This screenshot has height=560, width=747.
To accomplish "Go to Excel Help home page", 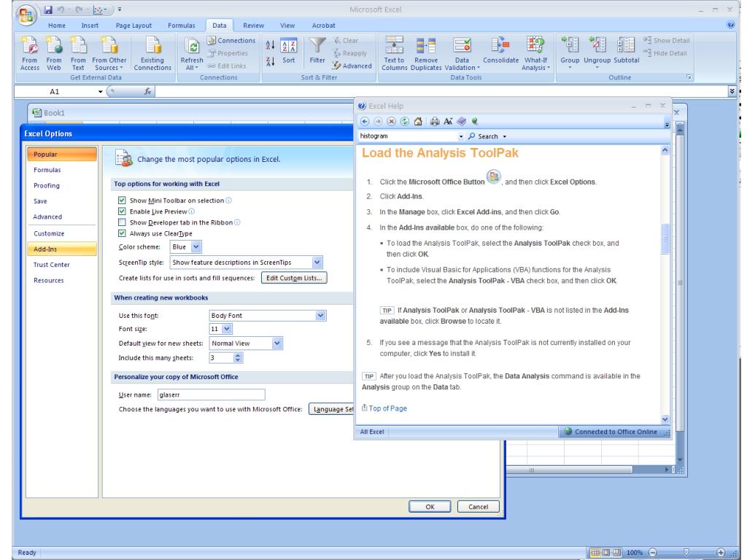I will pyautogui.click(x=418, y=122).
